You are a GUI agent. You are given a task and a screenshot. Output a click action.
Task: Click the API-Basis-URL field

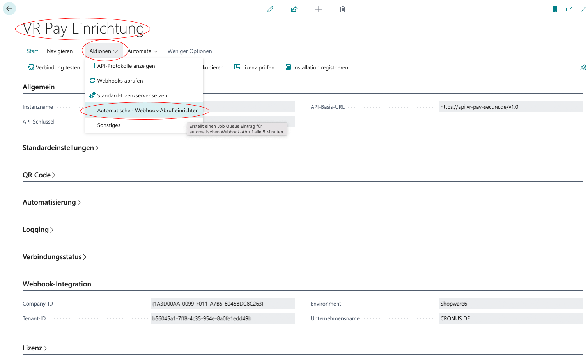pyautogui.click(x=510, y=107)
